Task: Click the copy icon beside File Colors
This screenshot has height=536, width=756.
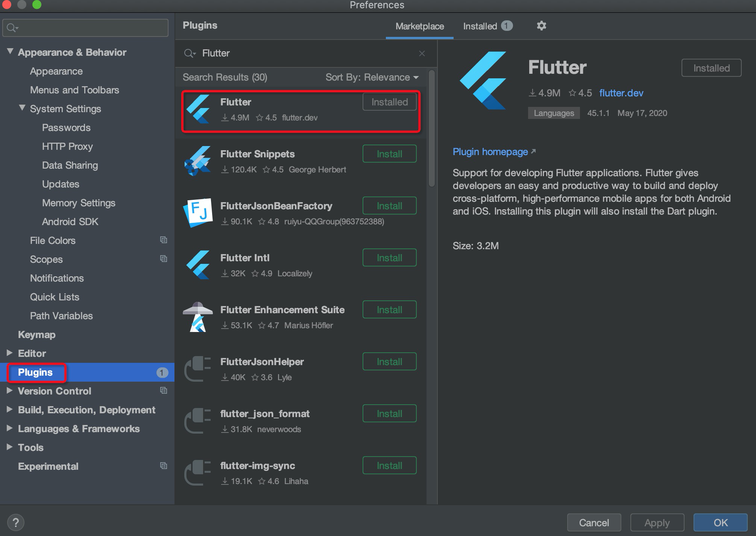Action: 163,240
